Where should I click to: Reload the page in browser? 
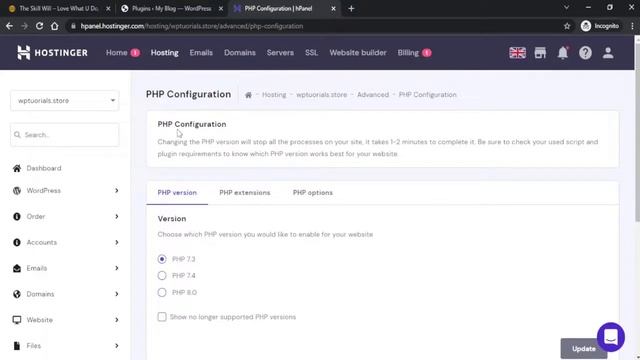39,26
